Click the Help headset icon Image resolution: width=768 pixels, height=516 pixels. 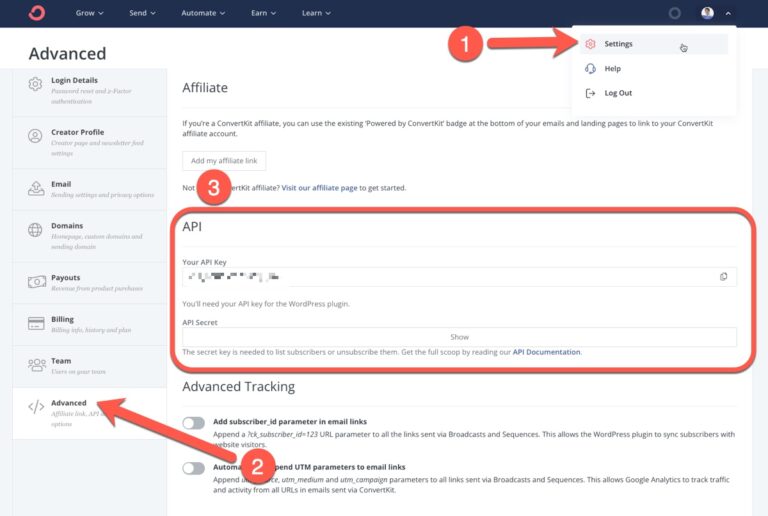coord(590,69)
